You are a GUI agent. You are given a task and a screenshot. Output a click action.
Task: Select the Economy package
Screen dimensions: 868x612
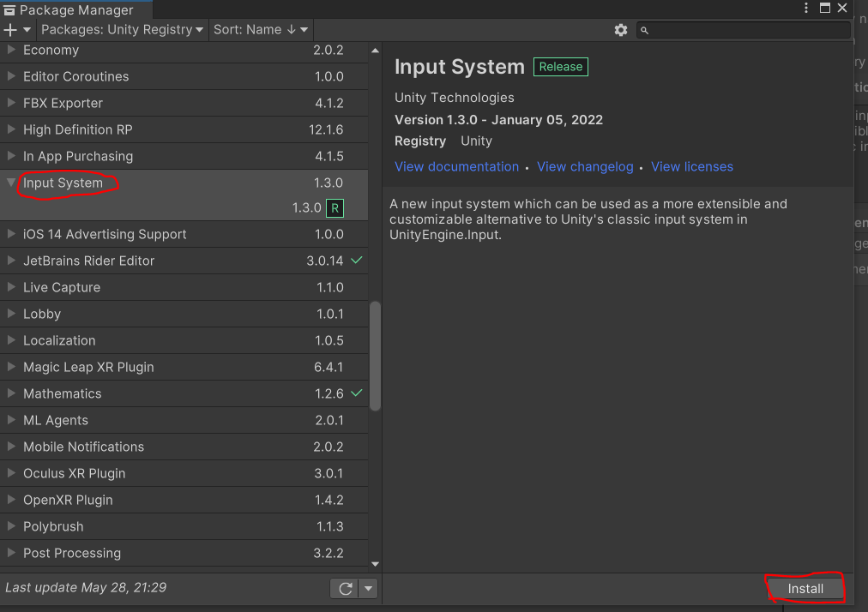pyautogui.click(x=184, y=50)
